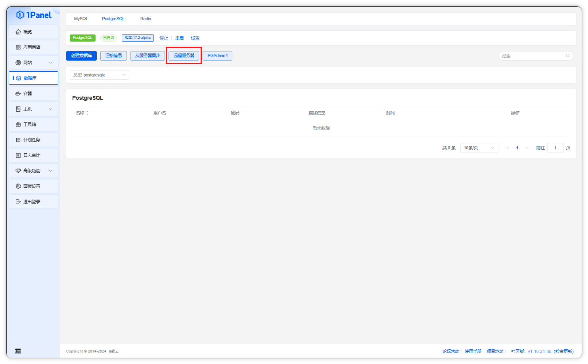Image resolution: width=588 pixels, height=364 pixels.
Task: Click the 1Panel logo
Action: [34, 15]
